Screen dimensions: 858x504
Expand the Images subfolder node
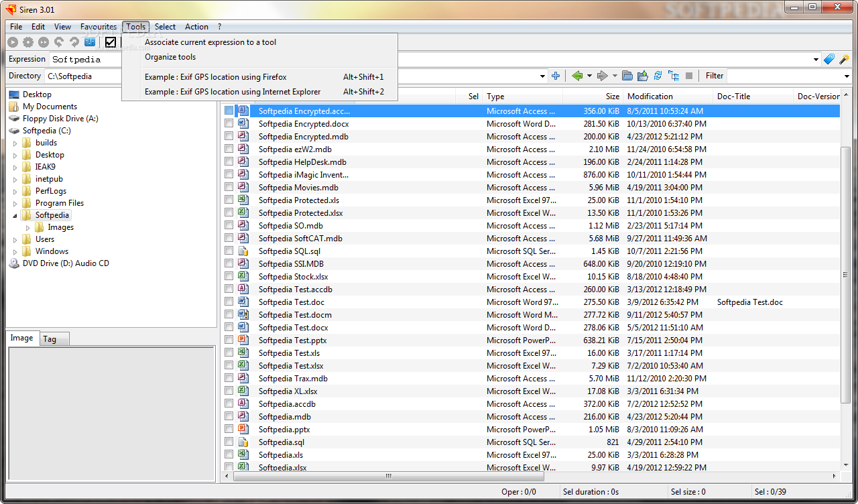coord(28,227)
